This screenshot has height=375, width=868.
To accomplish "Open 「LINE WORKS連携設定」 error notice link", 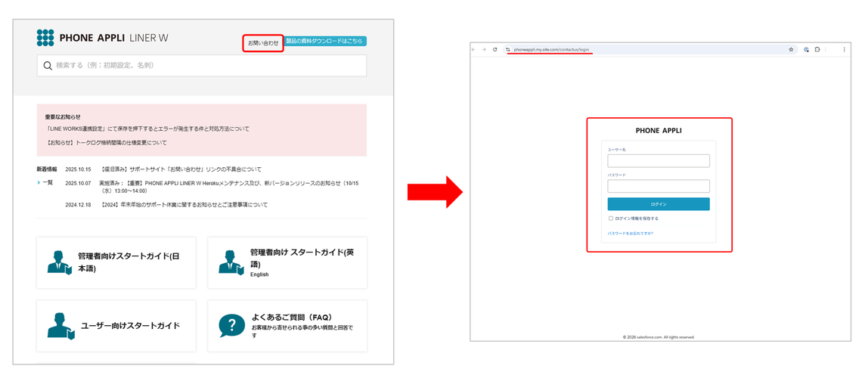I will click(x=148, y=129).
